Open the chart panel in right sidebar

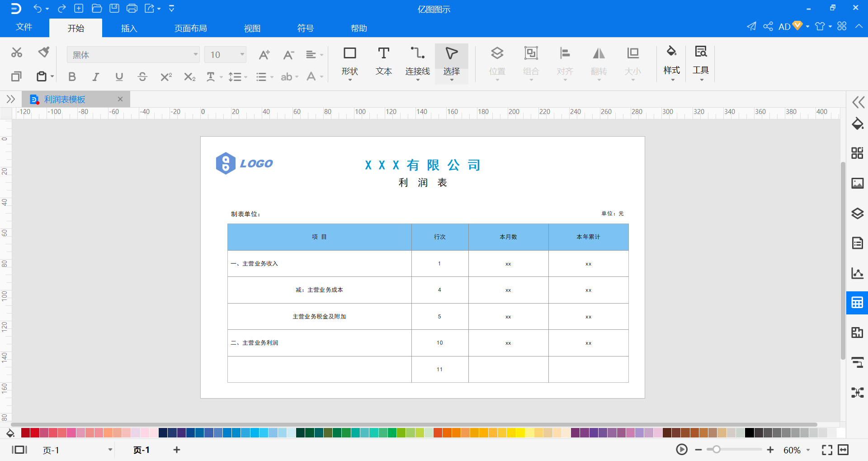[857, 273]
